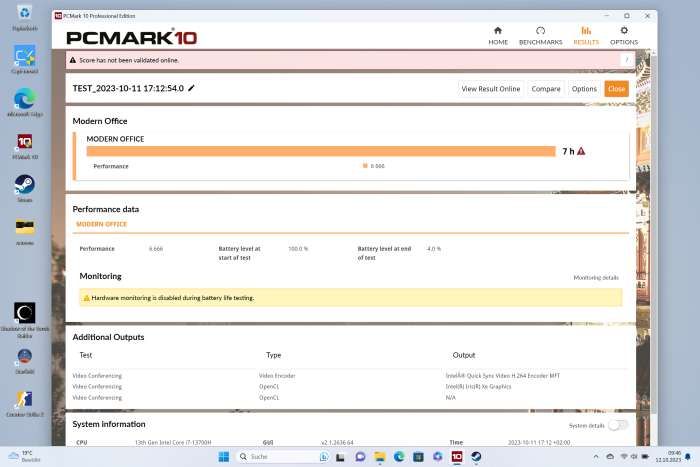
Task: Click the 'Video Encoder' type cell
Action: click(277, 376)
